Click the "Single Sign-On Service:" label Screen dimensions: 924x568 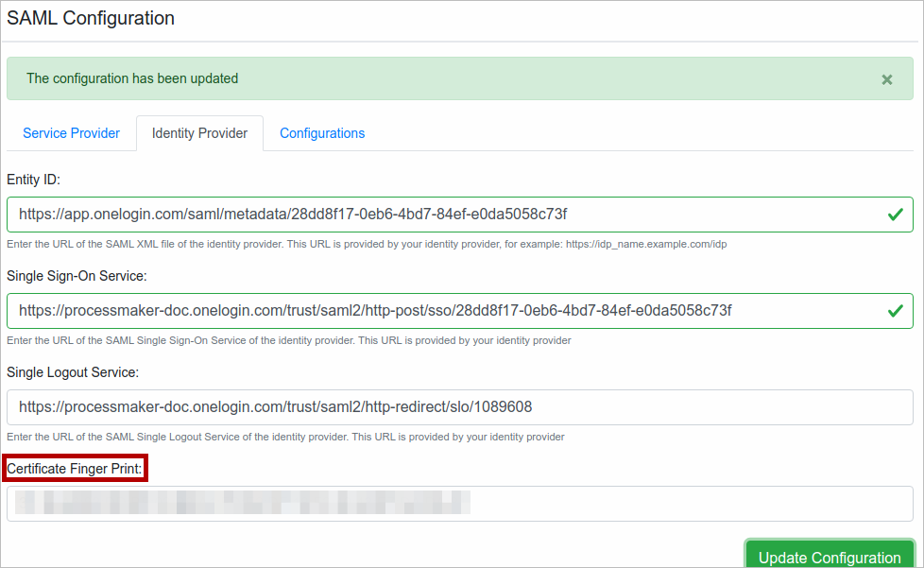click(77, 276)
